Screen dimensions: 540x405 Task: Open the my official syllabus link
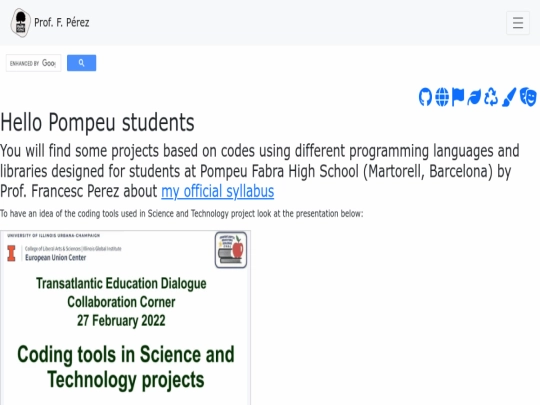pyautogui.click(x=218, y=191)
